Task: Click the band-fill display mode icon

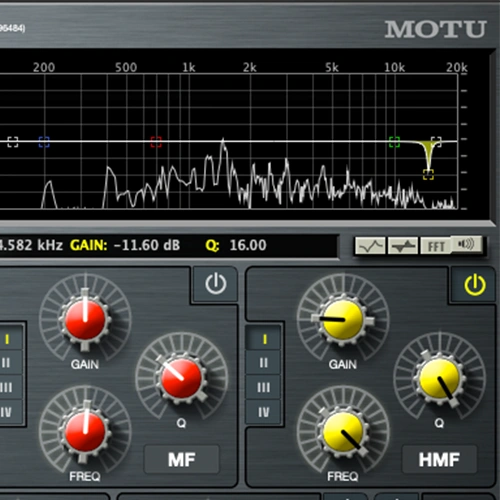Action: (x=403, y=246)
